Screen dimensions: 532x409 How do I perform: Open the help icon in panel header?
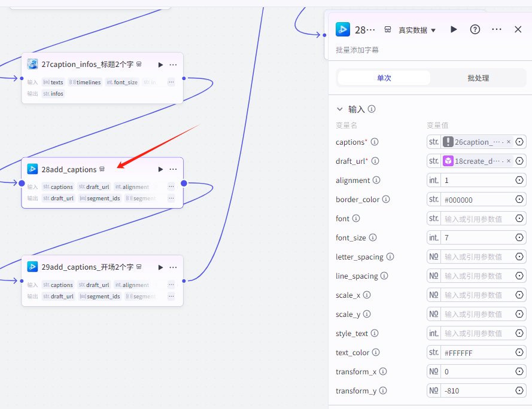[475, 29]
